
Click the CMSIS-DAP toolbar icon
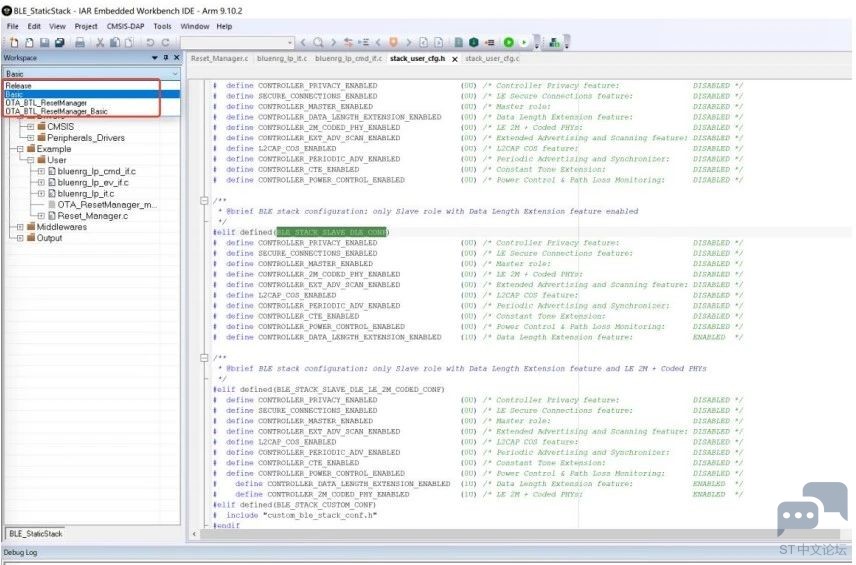point(555,43)
